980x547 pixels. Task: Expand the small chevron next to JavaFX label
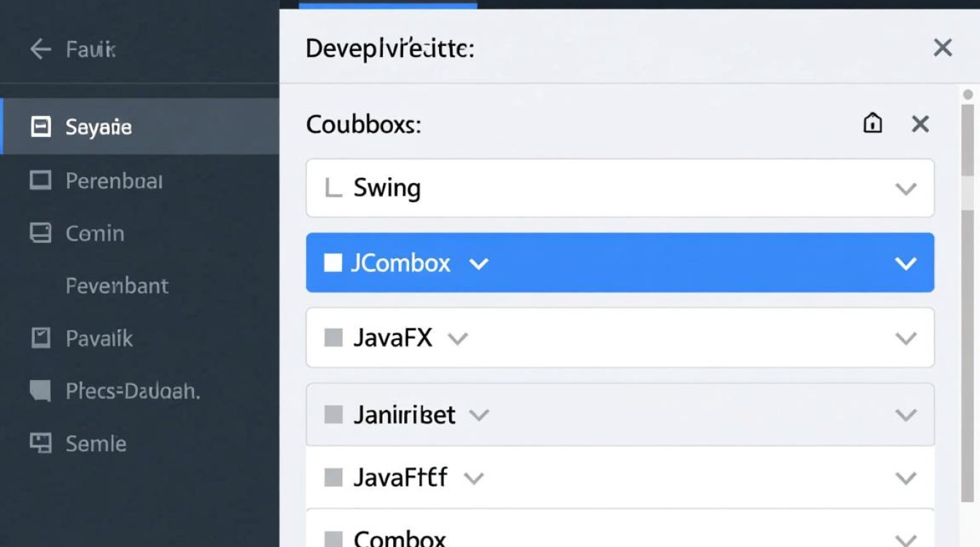click(x=457, y=338)
